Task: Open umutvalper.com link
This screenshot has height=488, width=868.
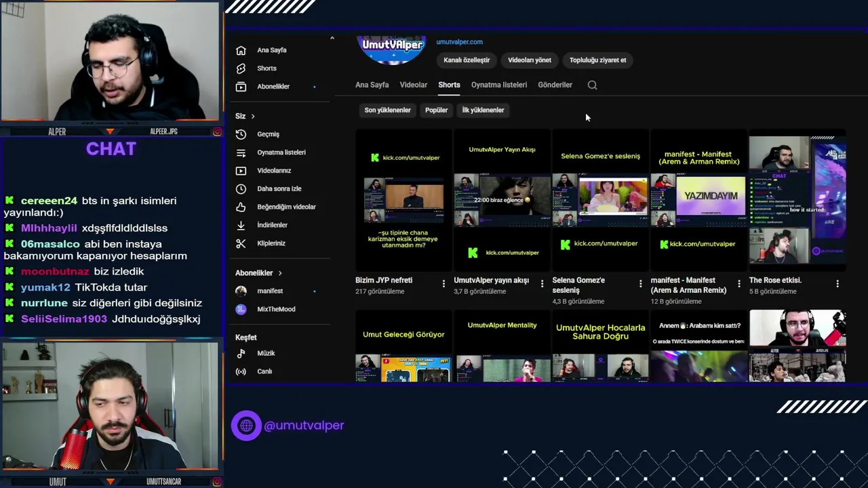Action: click(460, 42)
